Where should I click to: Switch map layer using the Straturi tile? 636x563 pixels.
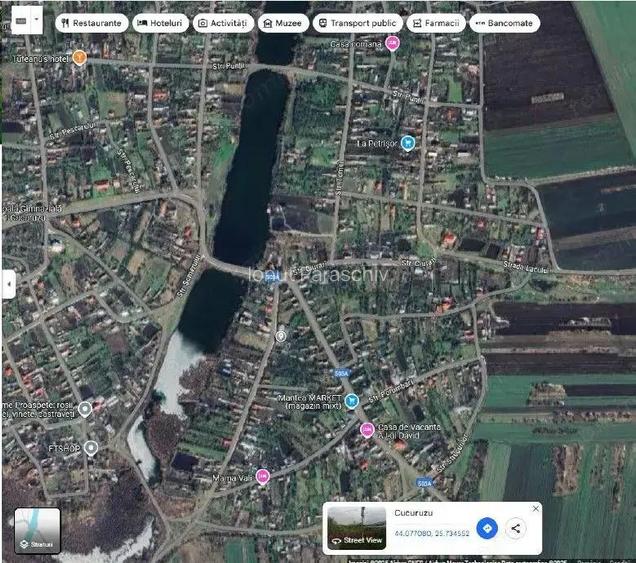(37, 530)
